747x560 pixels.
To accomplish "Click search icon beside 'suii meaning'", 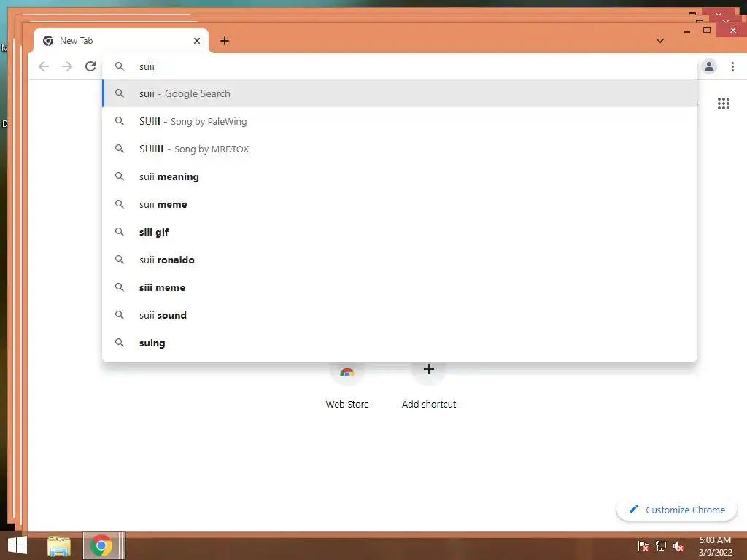I will point(120,176).
